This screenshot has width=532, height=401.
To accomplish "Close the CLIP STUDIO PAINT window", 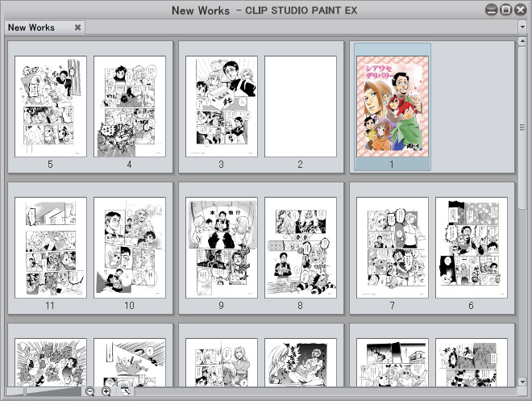I will [x=519, y=10].
